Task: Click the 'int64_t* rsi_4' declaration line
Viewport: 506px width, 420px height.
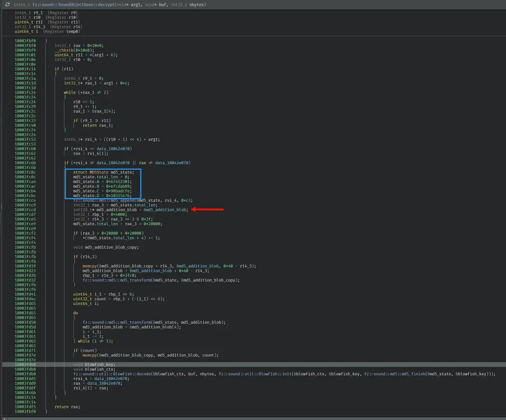Action: tap(112, 139)
